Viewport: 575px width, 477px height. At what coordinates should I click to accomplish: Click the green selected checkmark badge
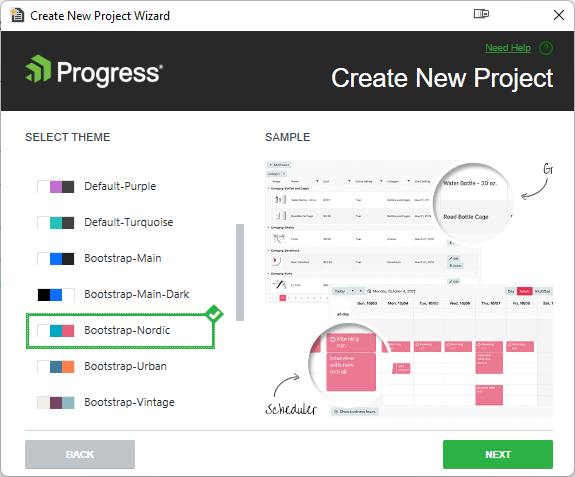214,314
